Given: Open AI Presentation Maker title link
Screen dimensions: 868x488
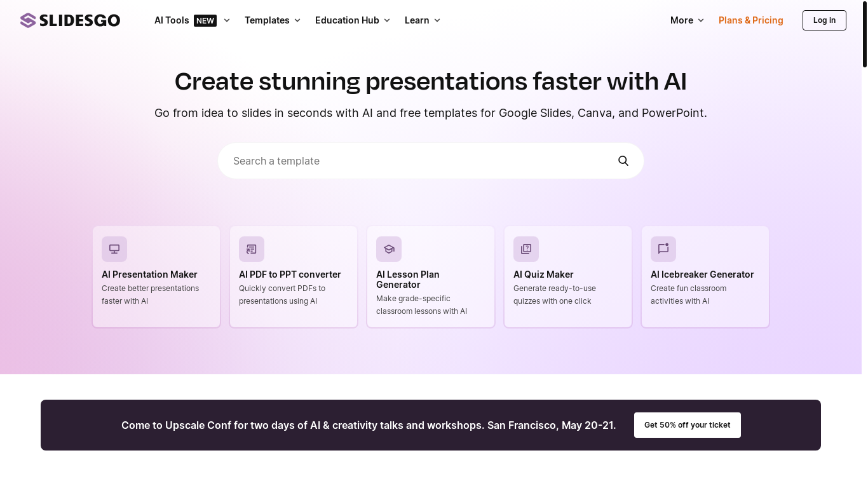Looking at the screenshot, I should [149, 274].
